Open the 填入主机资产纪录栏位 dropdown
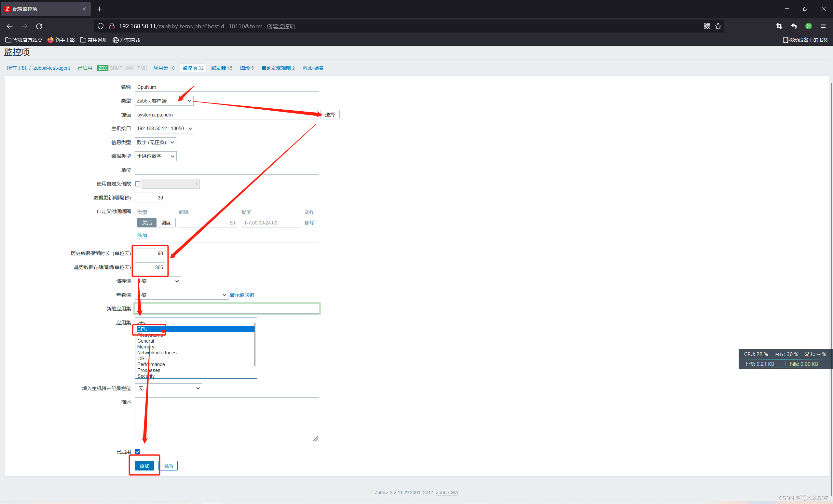 168,388
